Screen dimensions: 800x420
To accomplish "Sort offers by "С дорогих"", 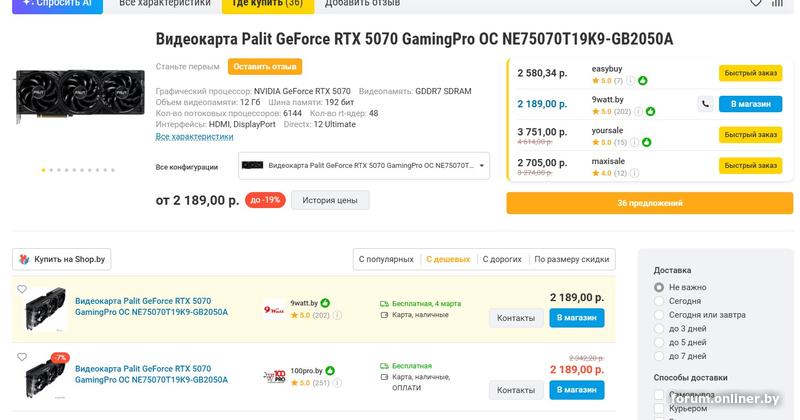I will pos(501,259).
